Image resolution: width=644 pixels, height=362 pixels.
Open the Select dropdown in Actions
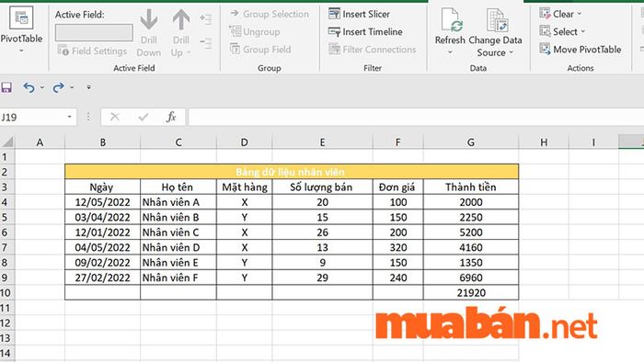[x=562, y=31]
